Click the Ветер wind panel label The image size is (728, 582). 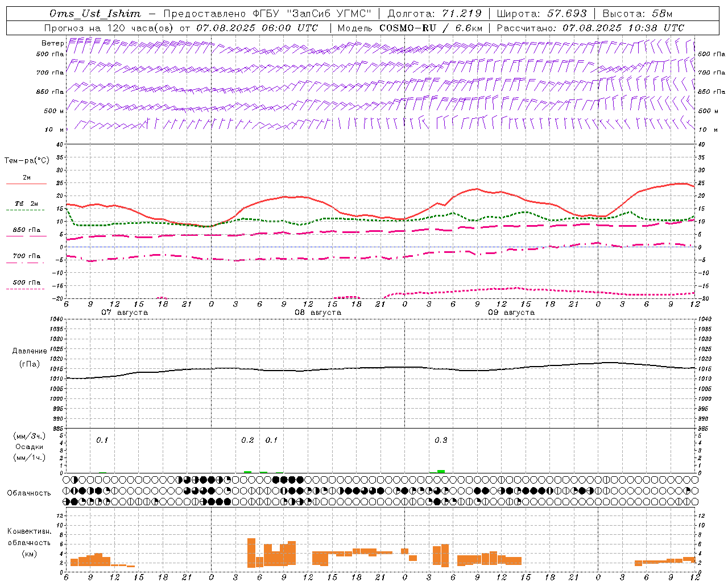pyautogui.click(x=53, y=43)
